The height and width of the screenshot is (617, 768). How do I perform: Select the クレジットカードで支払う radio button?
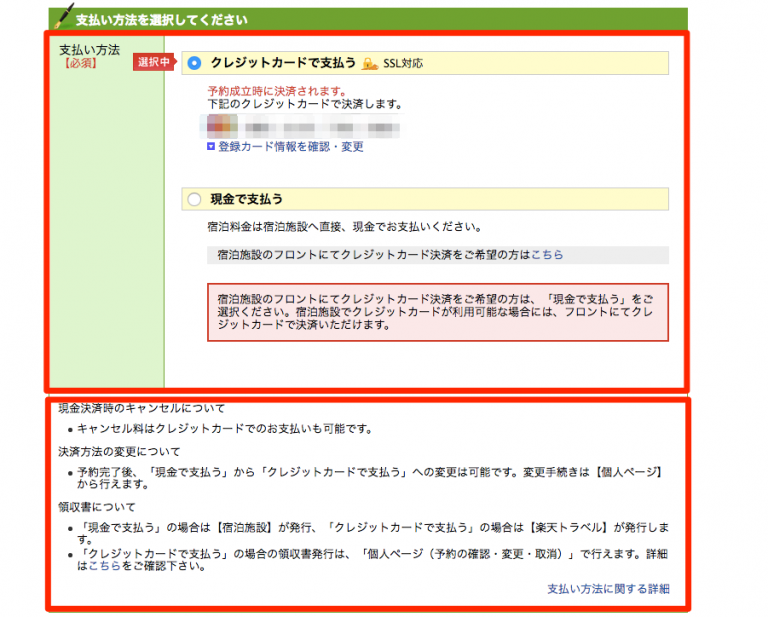pos(194,63)
